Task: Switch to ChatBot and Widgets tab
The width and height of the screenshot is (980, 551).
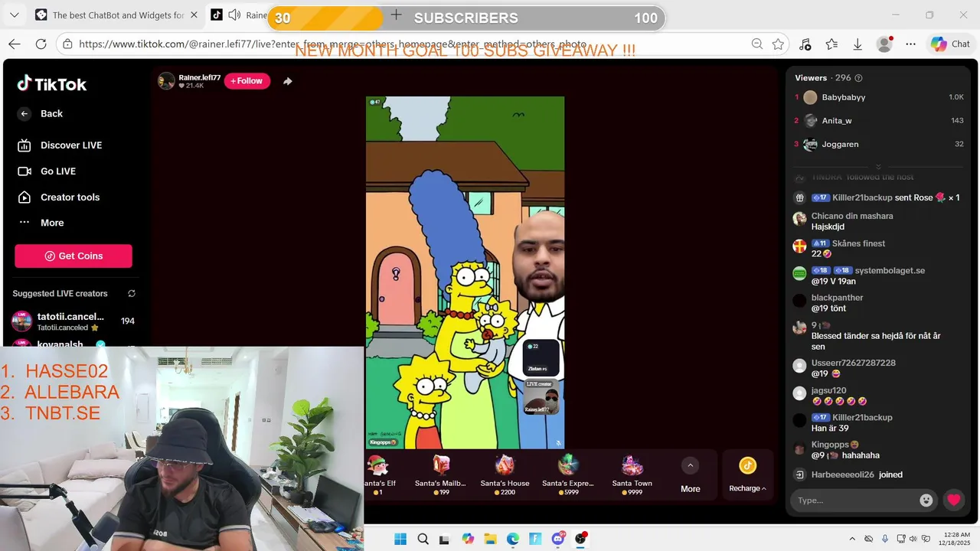Action: coord(115,15)
